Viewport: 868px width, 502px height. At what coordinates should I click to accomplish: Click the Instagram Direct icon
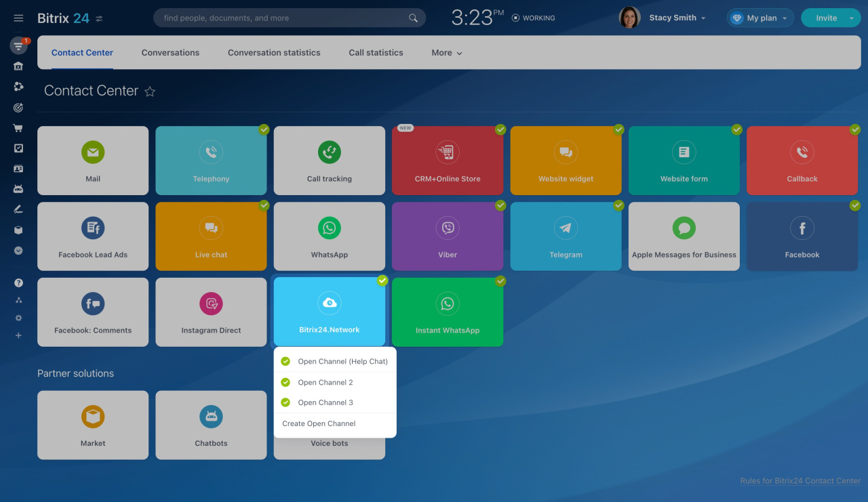point(211,304)
